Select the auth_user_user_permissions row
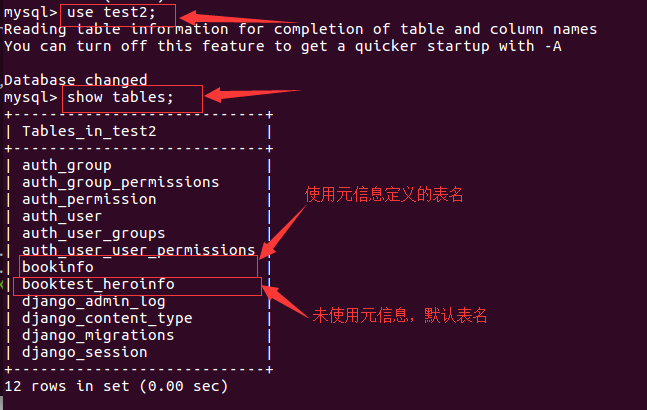This screenshot has width=647, height=410. (x=138, y=250)
